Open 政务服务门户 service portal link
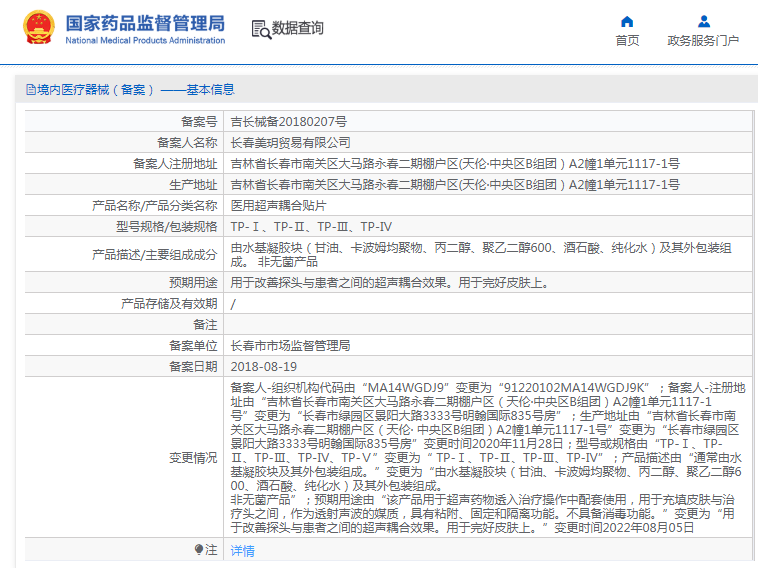 (703, 41)
